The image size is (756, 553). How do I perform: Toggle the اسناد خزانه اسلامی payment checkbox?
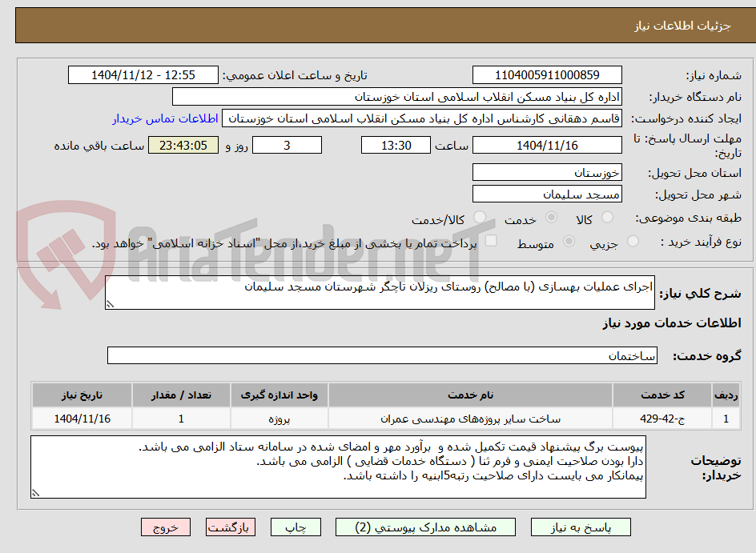tap(491, 240)
